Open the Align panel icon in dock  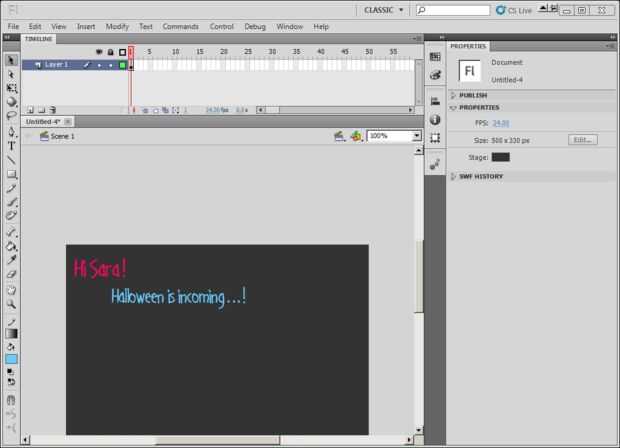pyautogui.click(x=435, y=101)
